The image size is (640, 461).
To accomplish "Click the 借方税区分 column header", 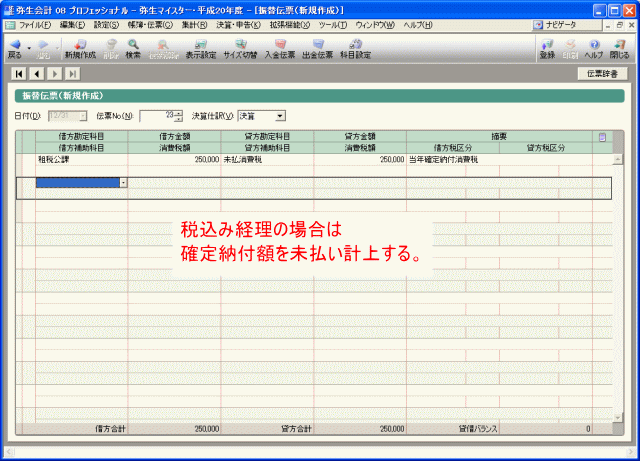I will [453, 148].
